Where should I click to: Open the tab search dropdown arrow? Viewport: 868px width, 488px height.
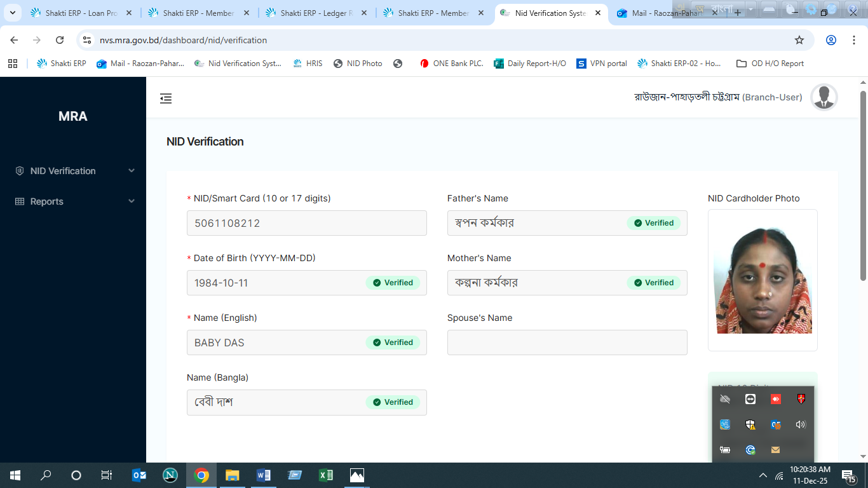point(12,13)
